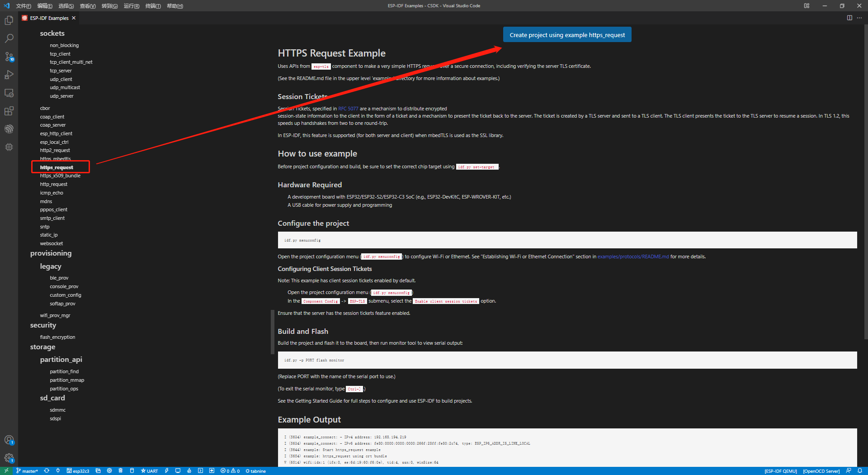
Task: Build, flash and monitor via flame icon
Action: [x=189, y=471]
